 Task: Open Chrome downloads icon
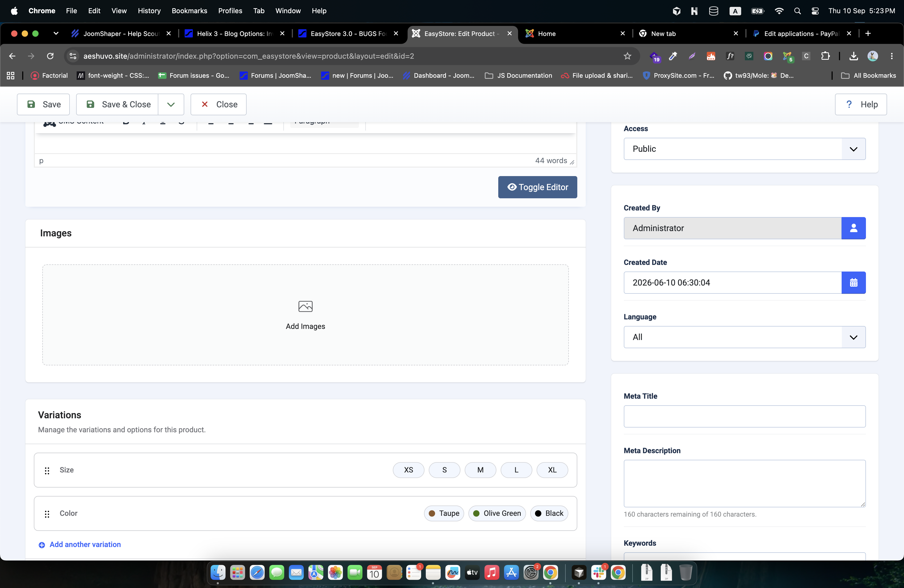[x=854, y=56]
